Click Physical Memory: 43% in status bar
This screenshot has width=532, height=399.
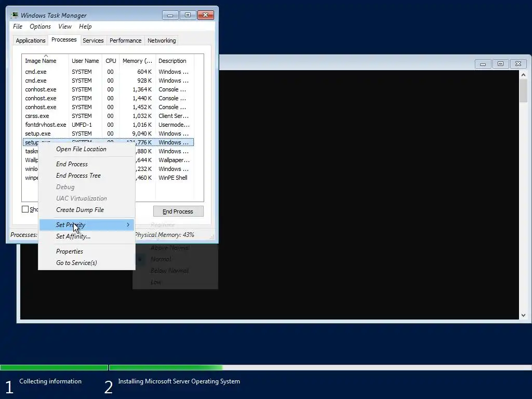pyautogui.click(x=165, y=235)
